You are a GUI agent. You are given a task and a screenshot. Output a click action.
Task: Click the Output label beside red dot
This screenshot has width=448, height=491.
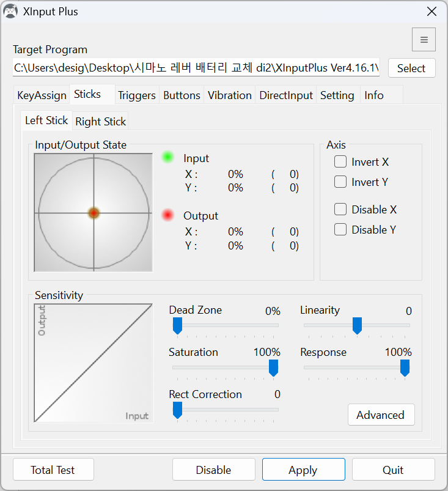click(x=200, y=216)
